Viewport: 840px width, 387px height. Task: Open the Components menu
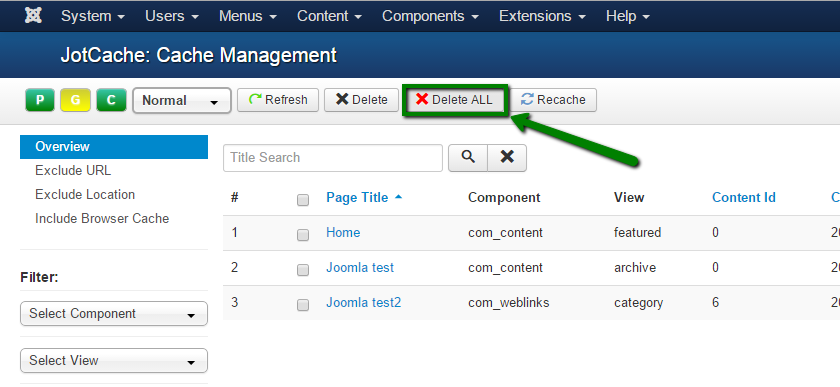[x=430, y=16]
